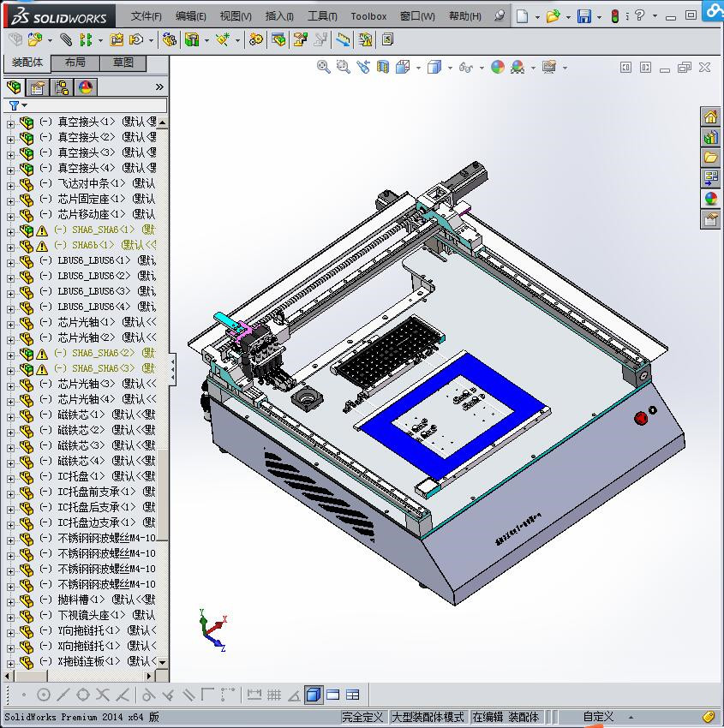Switch to the 草图 tab
The height and width of the screenshot is (728, 724).
[x=123, y=63]
